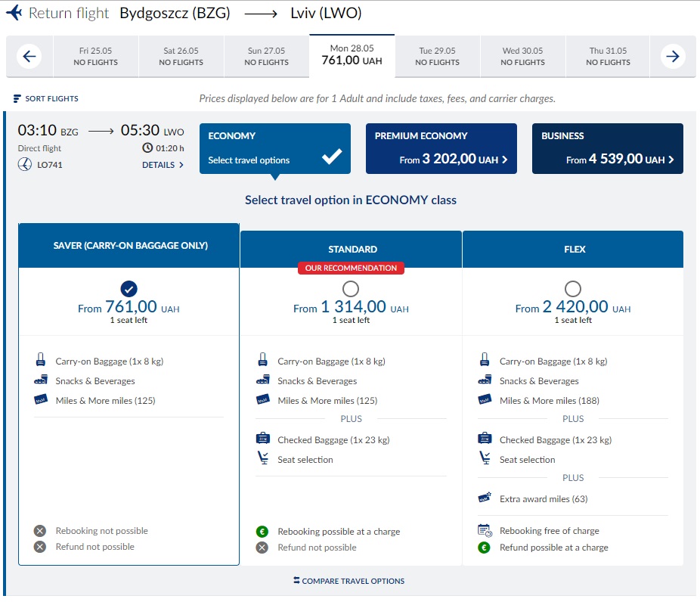Open Premium Economy fares from 3 202,00 UAH
This screenshot has height=602, width=700.
[441, 149]
